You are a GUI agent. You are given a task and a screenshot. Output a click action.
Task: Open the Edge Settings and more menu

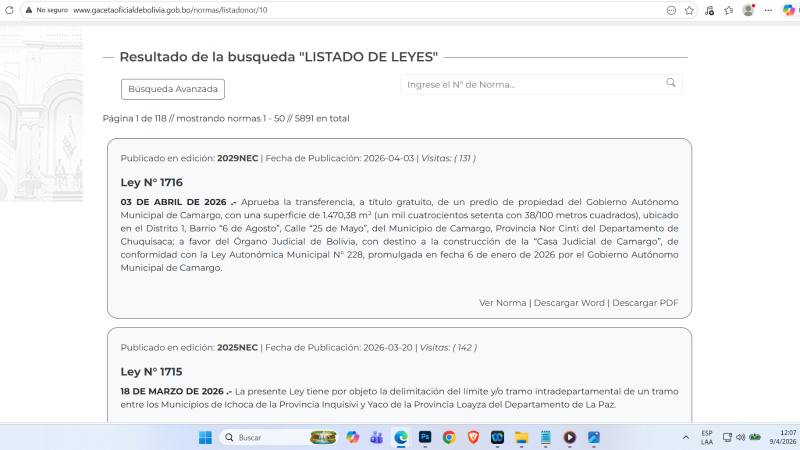click(768, 10)
